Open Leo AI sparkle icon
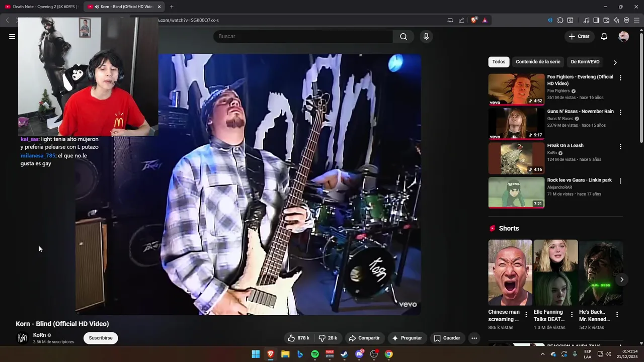 pos(616,20)
